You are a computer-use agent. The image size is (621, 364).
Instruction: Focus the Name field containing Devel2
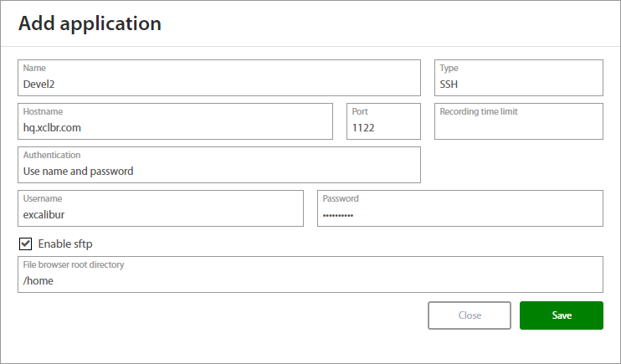(218, 84)
